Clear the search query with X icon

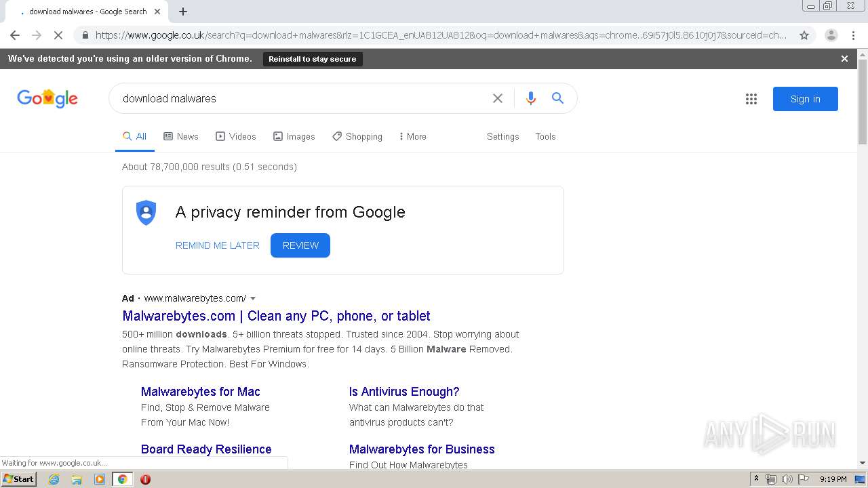pyautogui.click(x=498, y=98)
